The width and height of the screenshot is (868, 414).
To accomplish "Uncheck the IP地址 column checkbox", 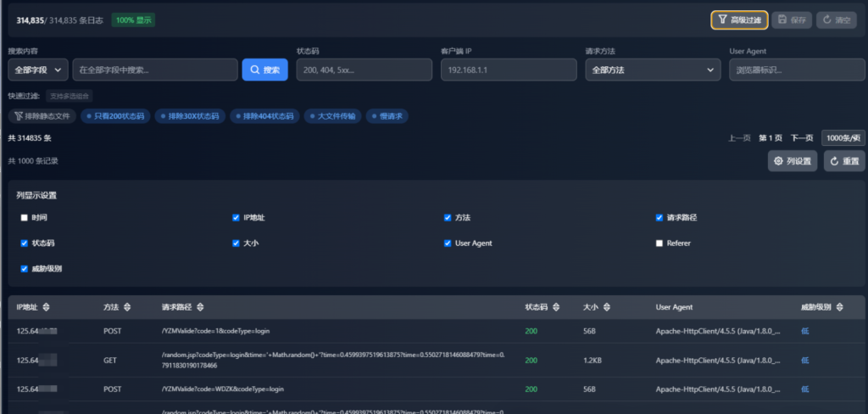I will point(236,218).
